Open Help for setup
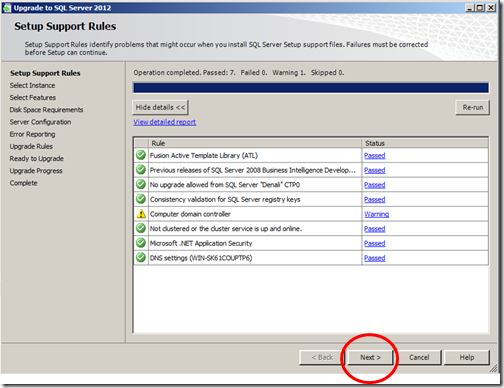Screen dimensions: 504x388 pyautogui.click(x=467, y=357)
